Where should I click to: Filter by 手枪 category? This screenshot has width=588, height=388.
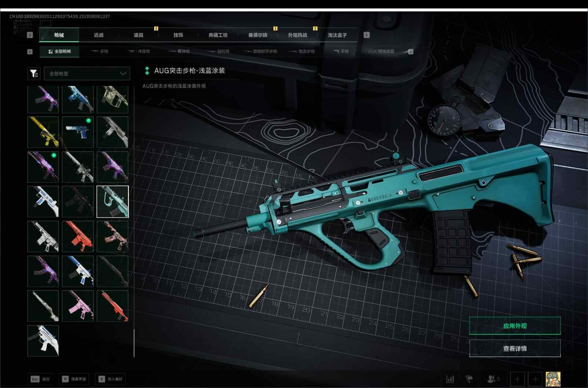click(x=341, y=51)
